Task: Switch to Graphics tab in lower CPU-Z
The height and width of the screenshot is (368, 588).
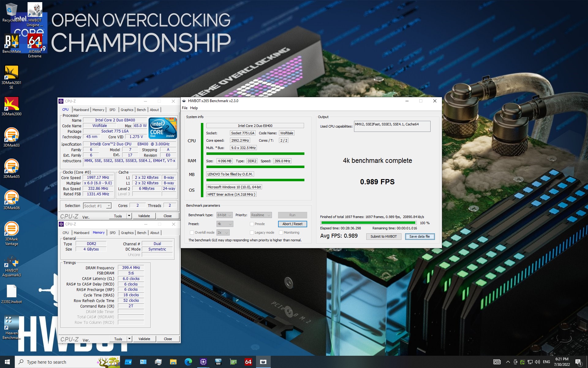Action: tap(127, 233)
